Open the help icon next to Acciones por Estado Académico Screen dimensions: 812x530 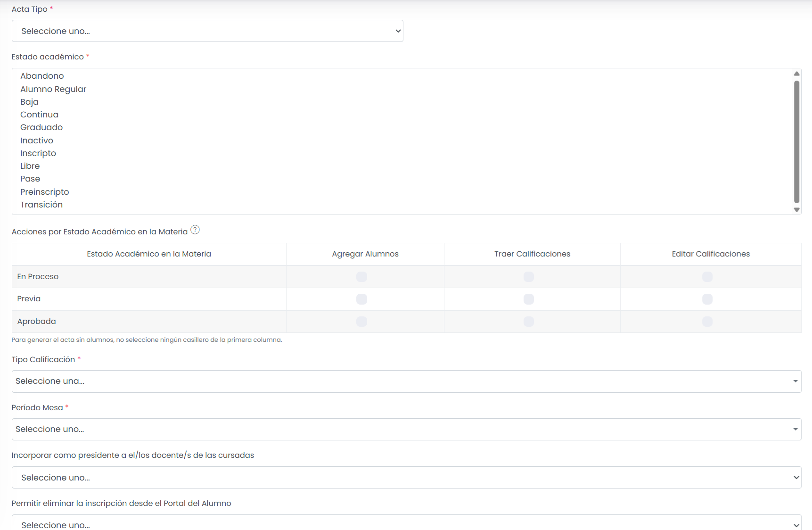[x=195, y=230]
